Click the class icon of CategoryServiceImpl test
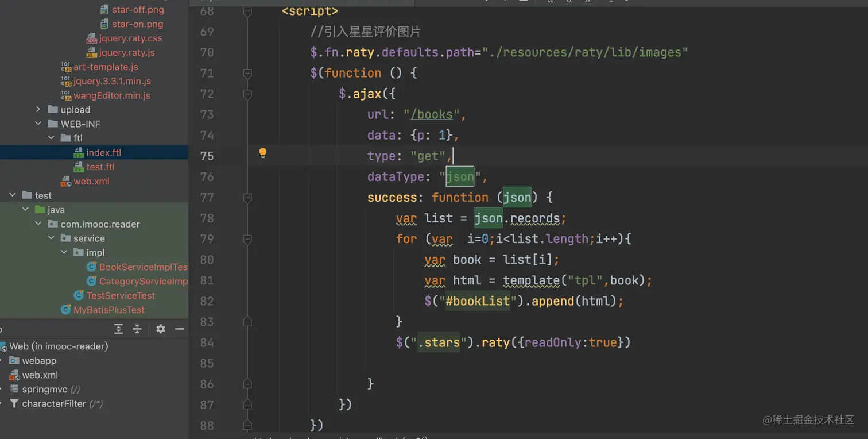The width and height of the screenshot is (868, 439). coord(91,282)
